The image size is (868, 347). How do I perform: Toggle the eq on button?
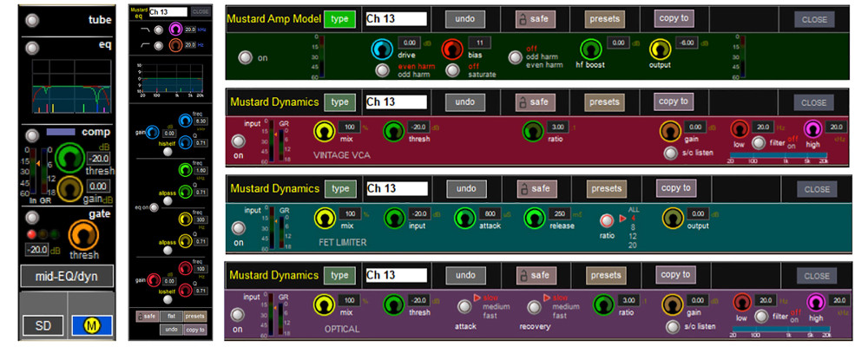(154, 207)
